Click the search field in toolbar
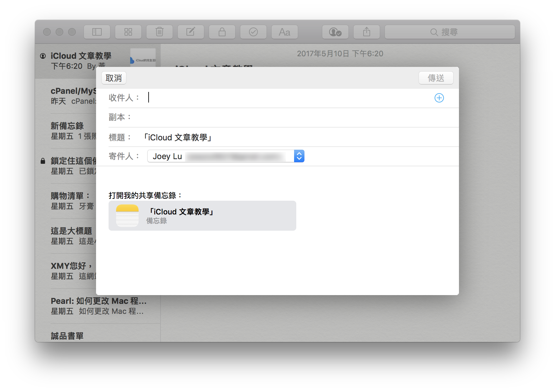 tap(450, 32)
